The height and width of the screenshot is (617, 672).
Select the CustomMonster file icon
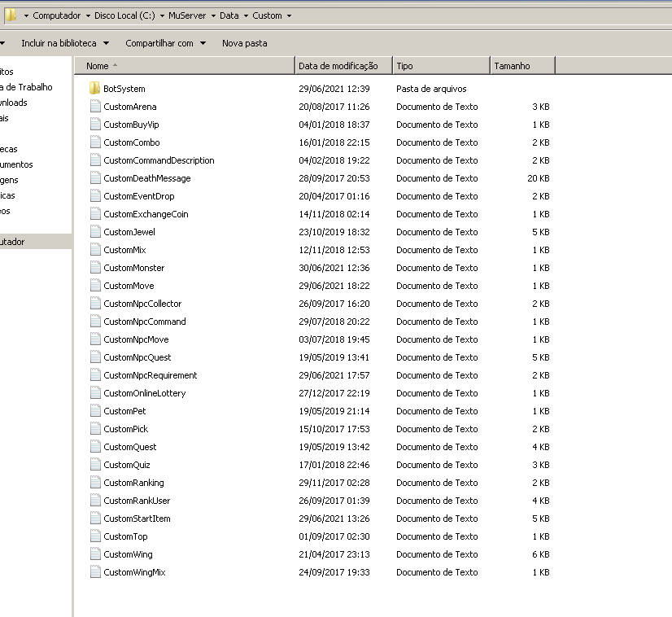point(95,268)
